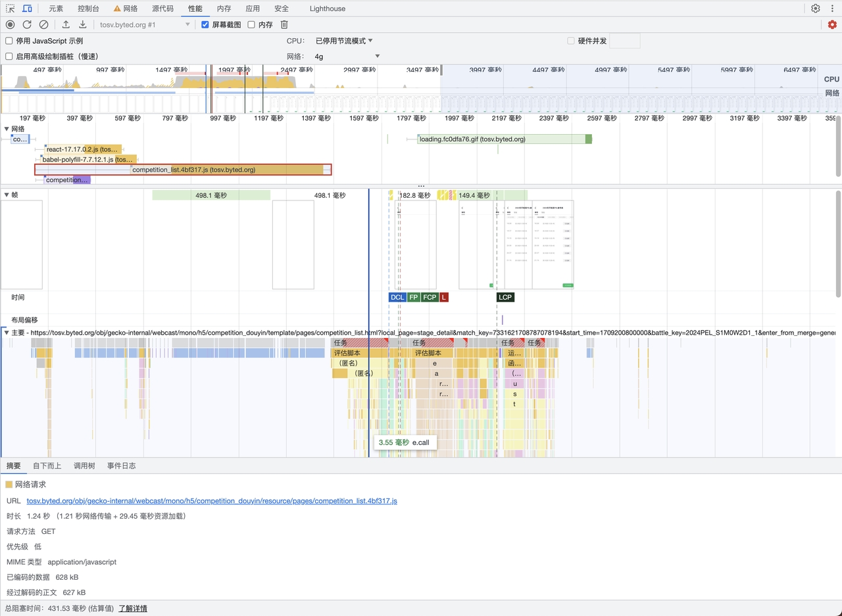The width and height of the screenshot is (842, 616).
Task: Collapse the 帧 track section
Action: click(7, 195)
